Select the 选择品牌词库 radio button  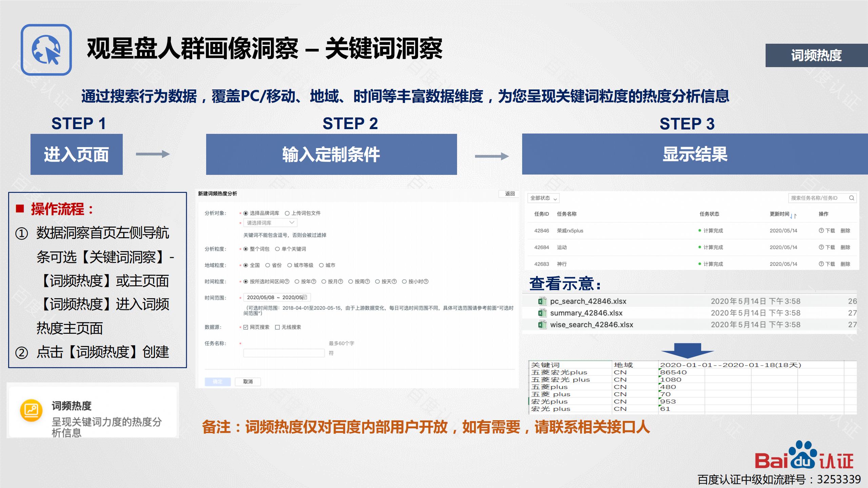click(246, 213)
